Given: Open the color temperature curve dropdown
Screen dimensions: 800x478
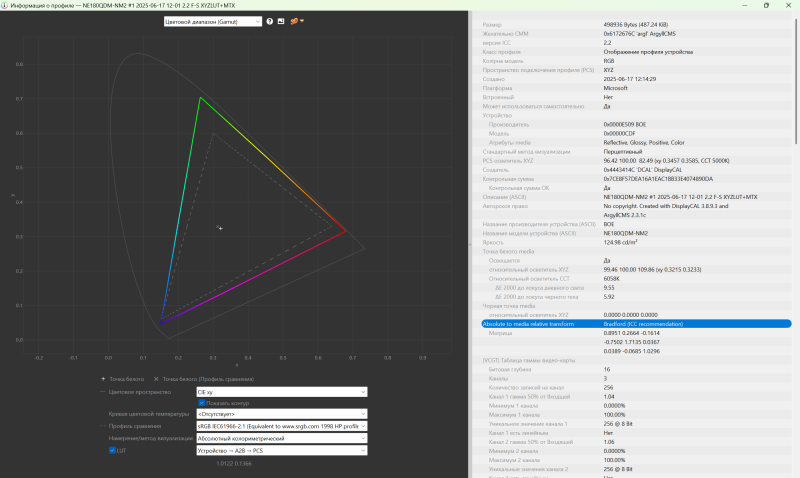Looking at the screenshot, I should click(281, 414).
